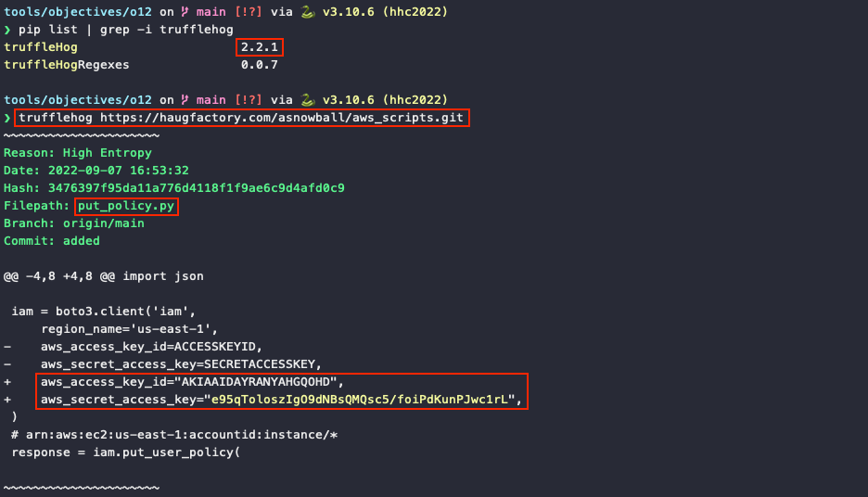Screen dimensions: 868x497
Task: Click the Python snake icon in second prompt
Action: [308, 99]
